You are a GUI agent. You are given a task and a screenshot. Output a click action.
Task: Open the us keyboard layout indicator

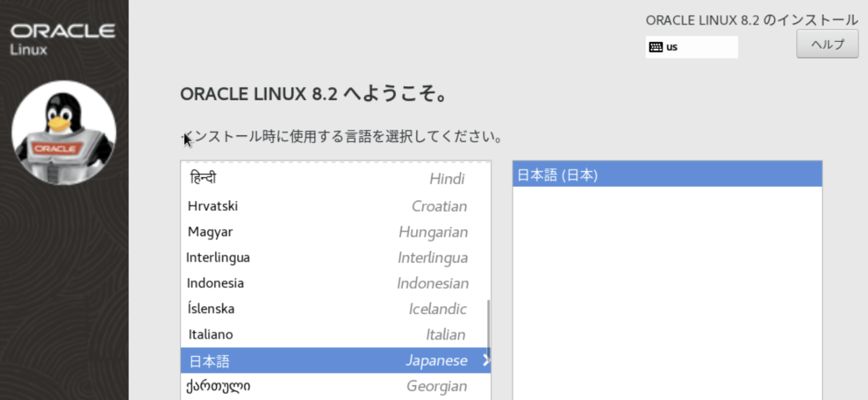[x=691, y=47]
